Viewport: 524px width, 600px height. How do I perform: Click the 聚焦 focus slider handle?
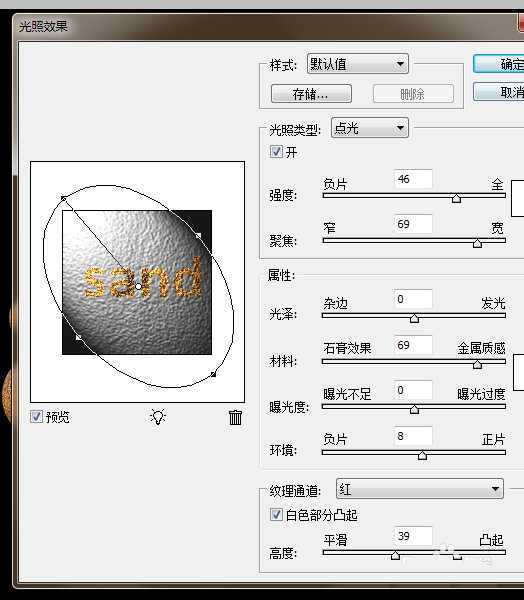[477, 243]
